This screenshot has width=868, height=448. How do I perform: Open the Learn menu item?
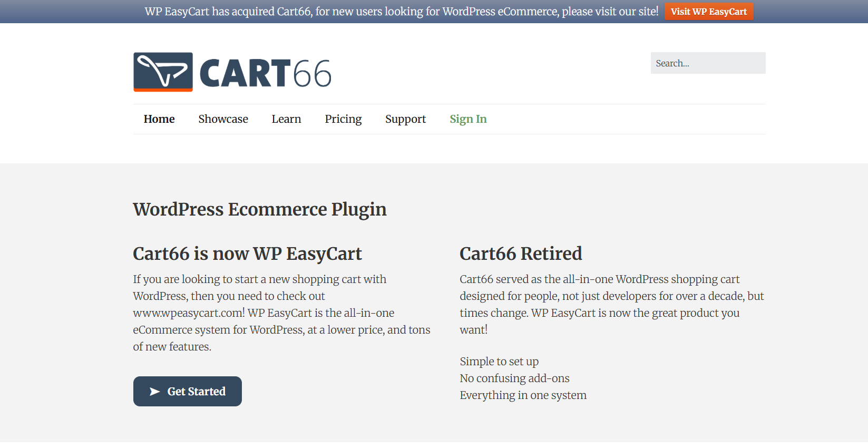tap(286, 119)
